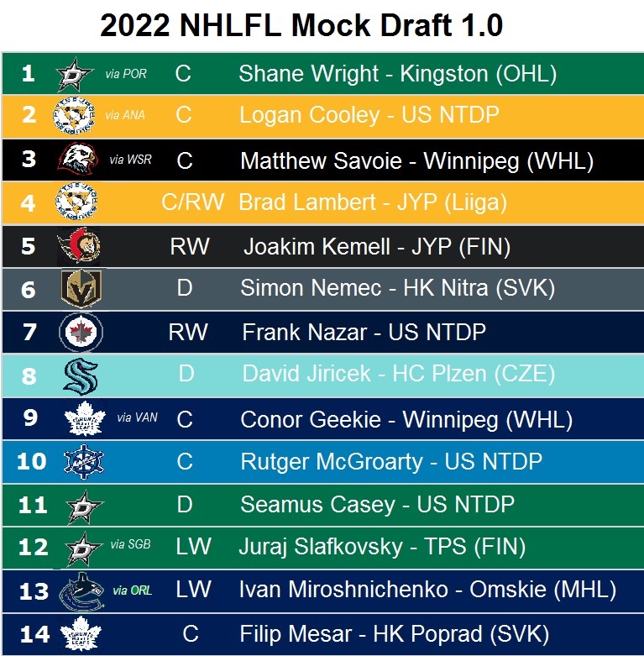Viewport: 644px width, 656px height.
Task: Click the Juraj Slafkovsky - TPS (FIN) name
Action: click(383, 547)
